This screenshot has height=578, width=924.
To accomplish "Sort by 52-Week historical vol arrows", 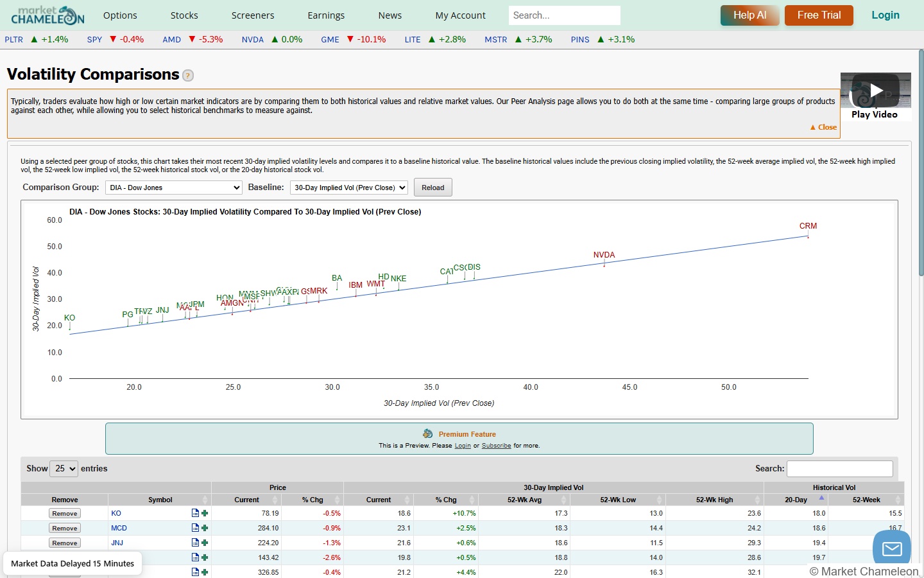I will (898, 500).
